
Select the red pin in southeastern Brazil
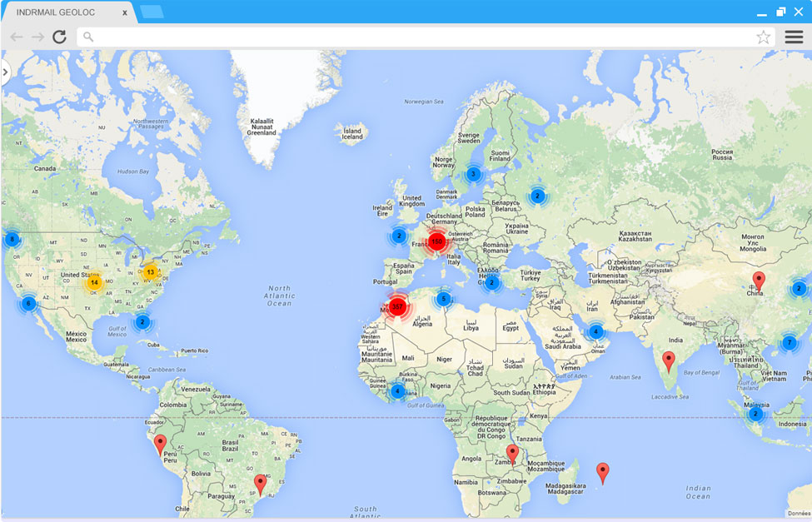261,485
